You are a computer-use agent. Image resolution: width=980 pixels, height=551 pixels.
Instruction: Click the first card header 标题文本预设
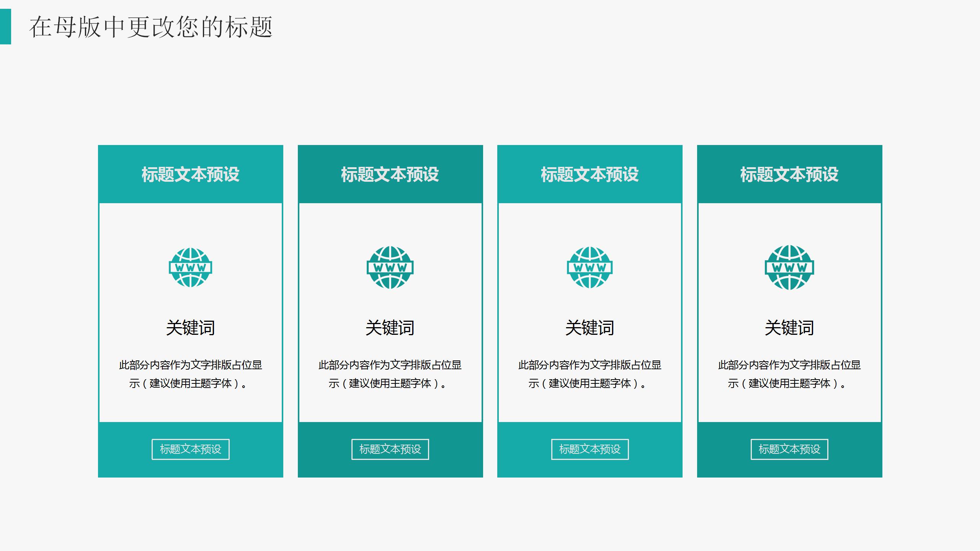191,174
